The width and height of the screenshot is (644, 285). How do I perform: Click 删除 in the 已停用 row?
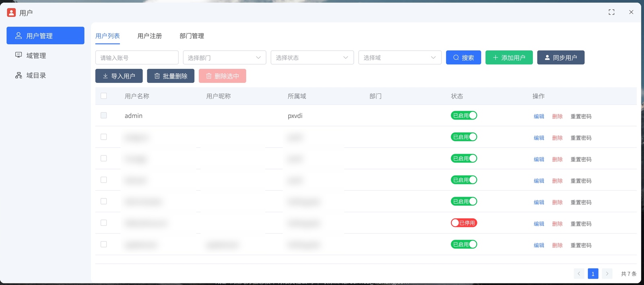[557, 224]
